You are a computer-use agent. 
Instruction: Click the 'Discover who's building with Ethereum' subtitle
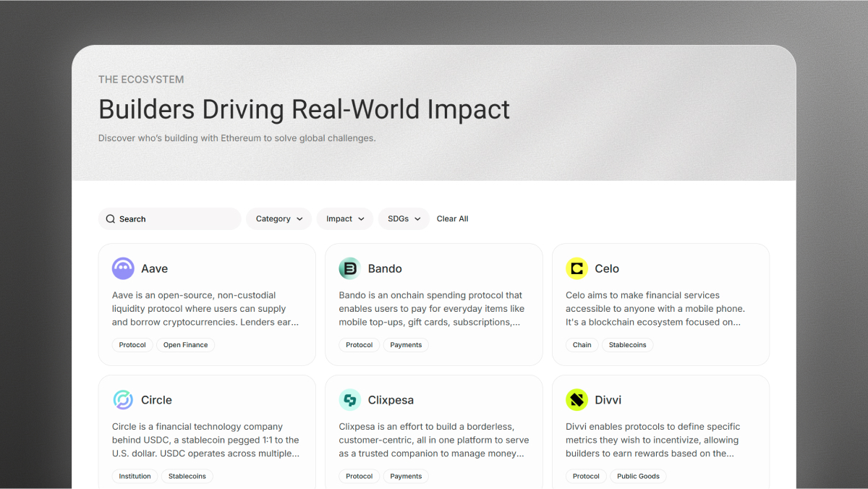pos(237,138)
